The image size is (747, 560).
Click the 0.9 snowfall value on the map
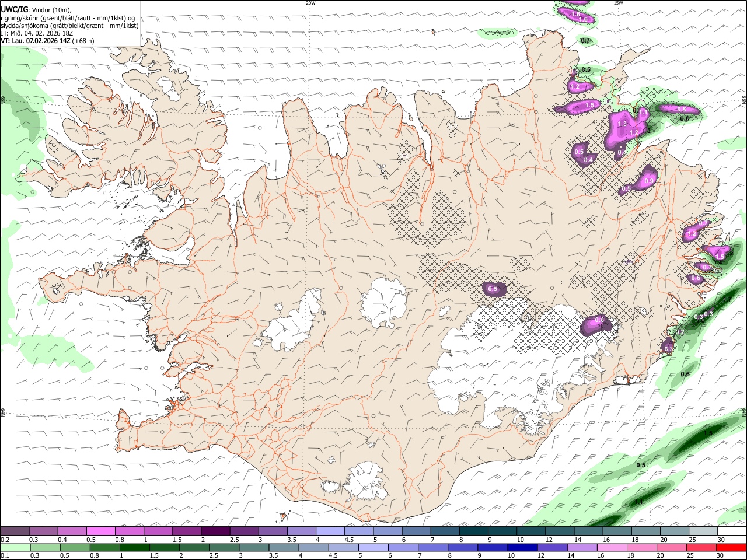[648, 181]
